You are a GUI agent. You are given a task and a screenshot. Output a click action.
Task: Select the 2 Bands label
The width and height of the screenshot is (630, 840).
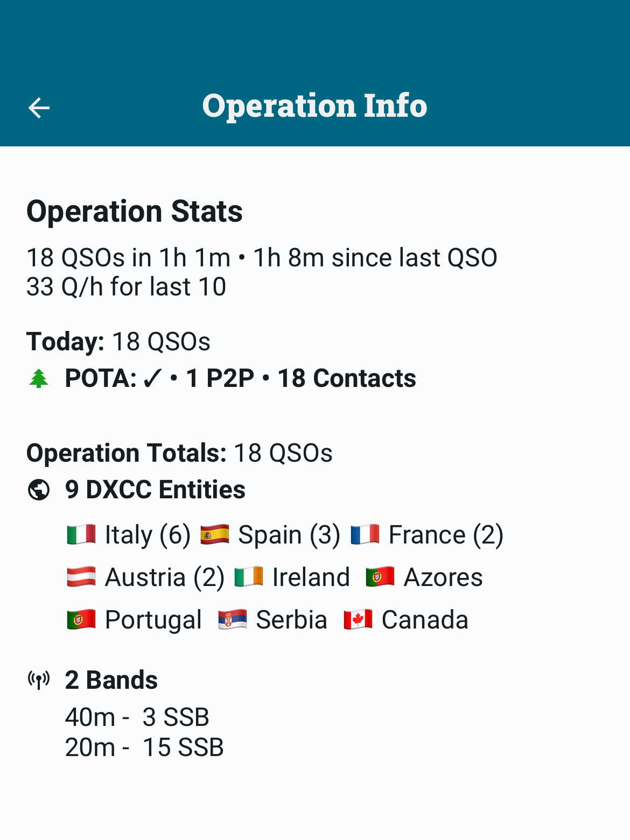[x=111, y=680]
